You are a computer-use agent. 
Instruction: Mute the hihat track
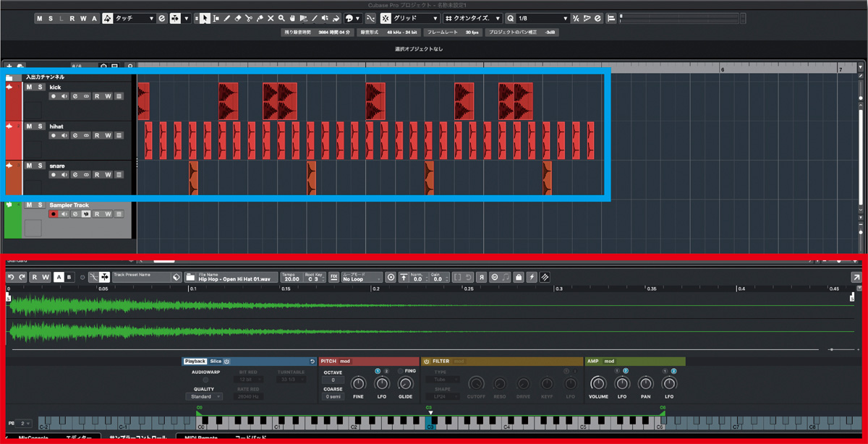tap(30, 126)
